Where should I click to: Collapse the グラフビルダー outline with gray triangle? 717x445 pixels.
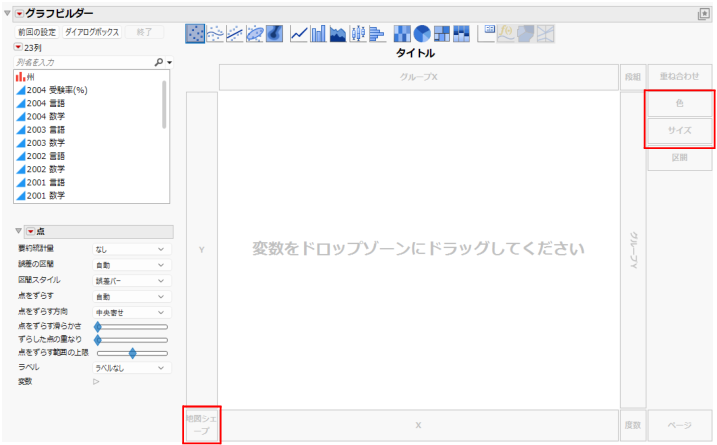[7, 13]
